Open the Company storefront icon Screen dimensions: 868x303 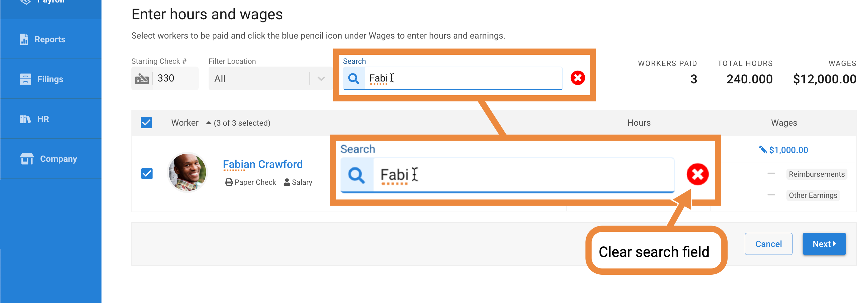click(x=27, y=159)
